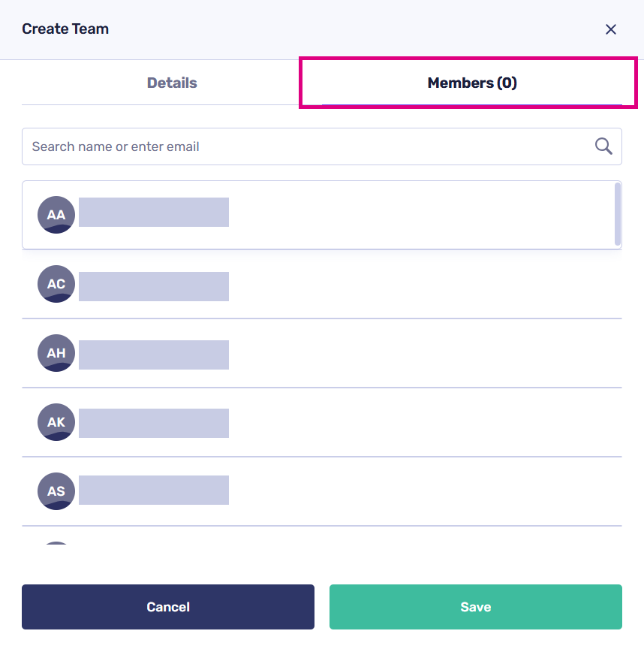Click the magnifying glass search icon
644x646 pixels.
click(x=603, y=146)
